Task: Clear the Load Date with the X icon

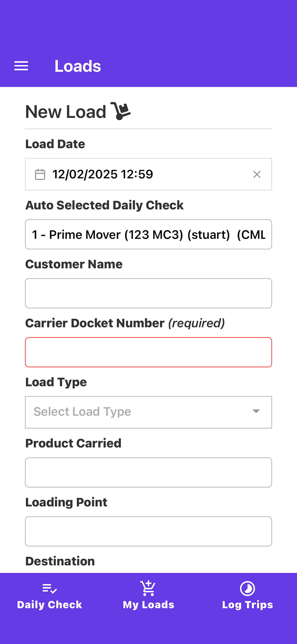Action: click(257, 174)
